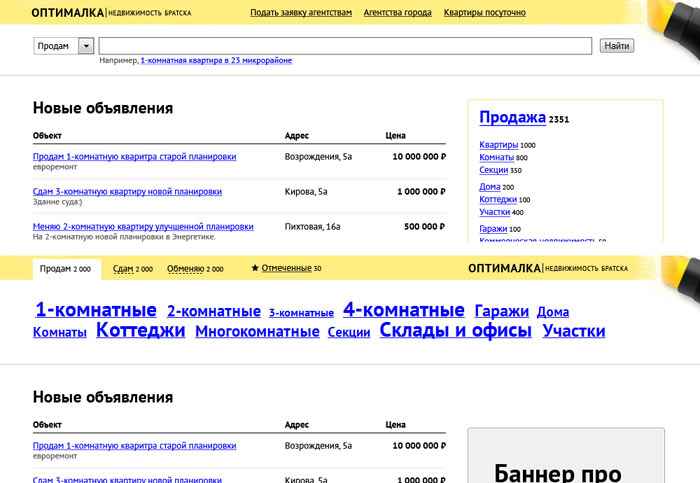Click the search text input field

pyautogui.click(x=345, y=46)
